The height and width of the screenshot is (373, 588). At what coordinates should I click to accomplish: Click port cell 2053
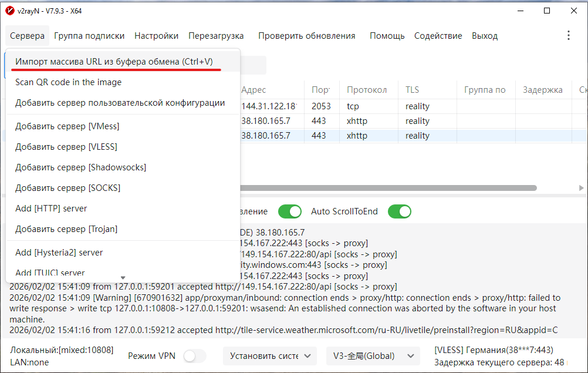(x=322, y=106)
